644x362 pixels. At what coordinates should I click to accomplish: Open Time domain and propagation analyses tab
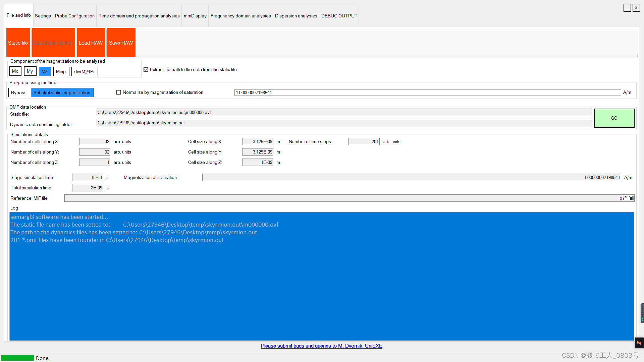tap(139, 16)
